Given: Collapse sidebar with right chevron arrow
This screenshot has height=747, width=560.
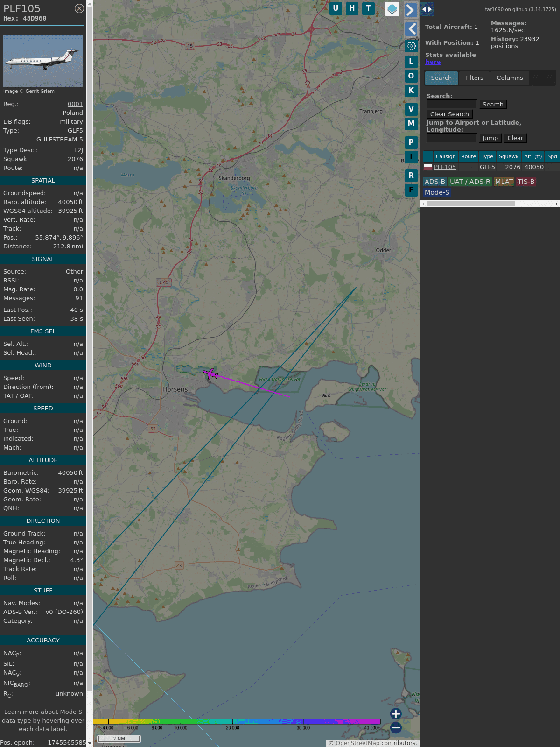Looking at the screenshot, I should [411, 10].
